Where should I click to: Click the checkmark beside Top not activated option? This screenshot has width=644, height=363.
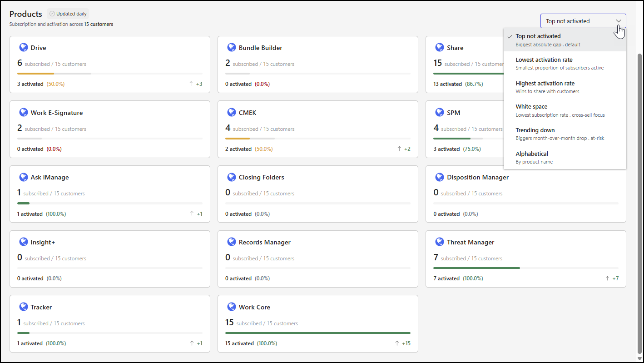510,36
